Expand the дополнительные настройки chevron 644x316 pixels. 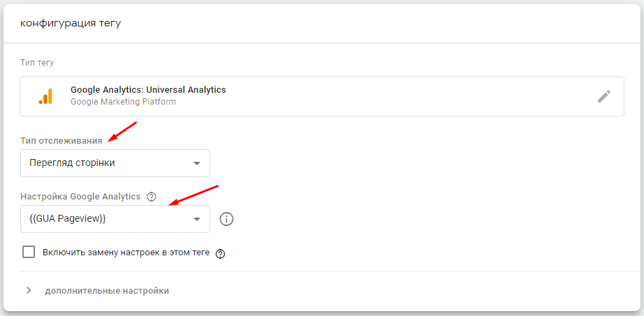point(29,290)
